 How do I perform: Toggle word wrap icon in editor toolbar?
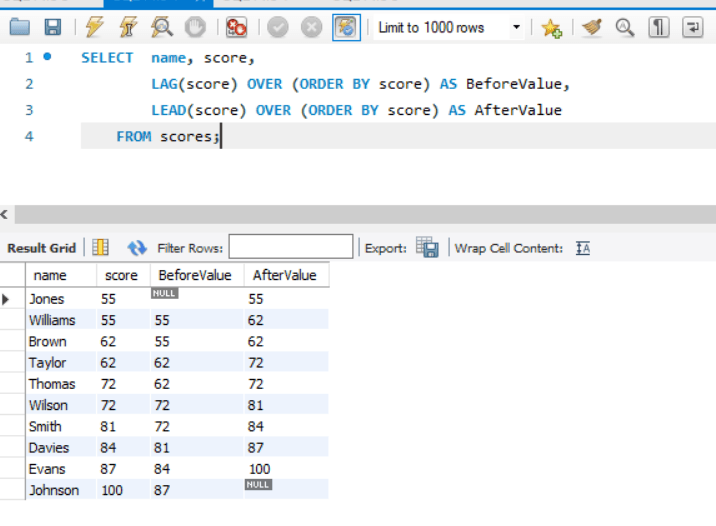(692, 27)
